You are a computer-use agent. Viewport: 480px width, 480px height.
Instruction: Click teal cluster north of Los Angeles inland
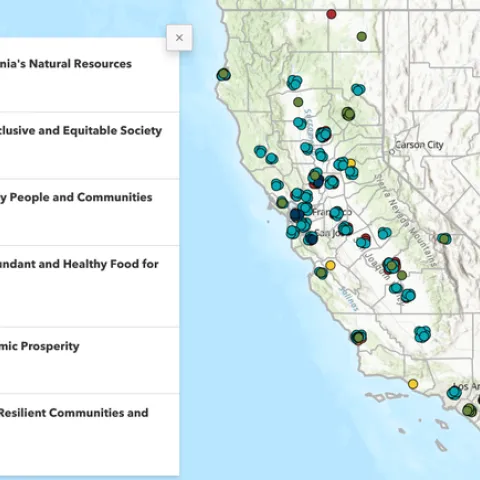(x=422, y=334)
